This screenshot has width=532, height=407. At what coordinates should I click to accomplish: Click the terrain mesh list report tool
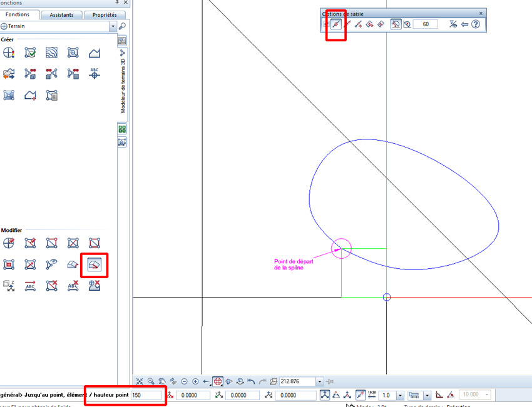pos(51,95)
